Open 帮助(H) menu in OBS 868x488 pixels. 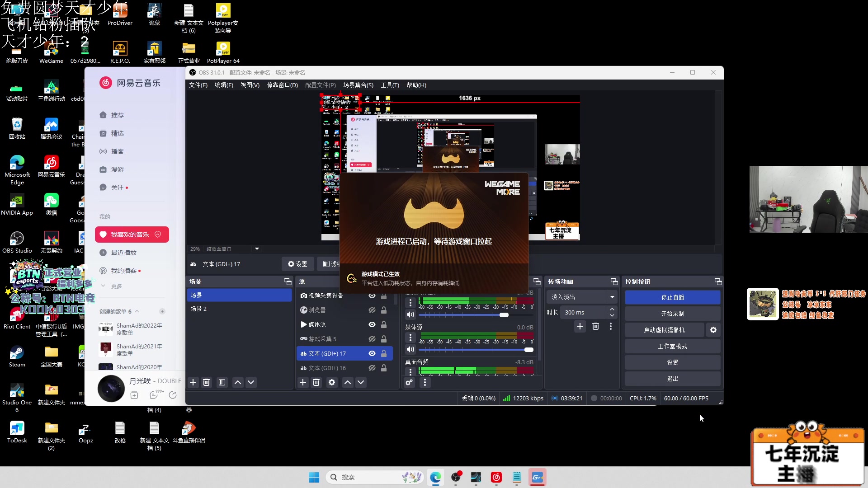[x=416, y=85]
